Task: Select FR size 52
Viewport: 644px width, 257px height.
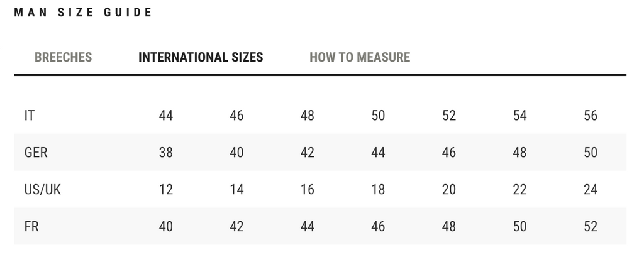Action: tap(591, 227)
